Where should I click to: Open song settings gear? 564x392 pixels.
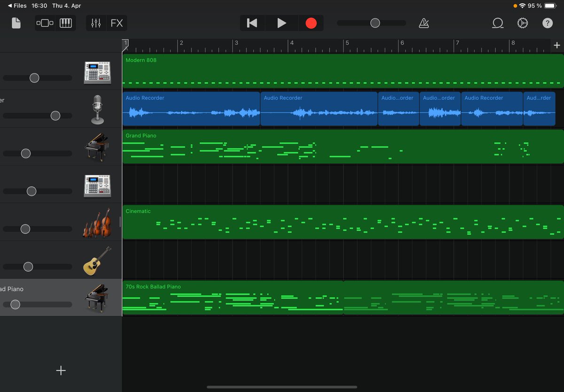pos(523,23)
